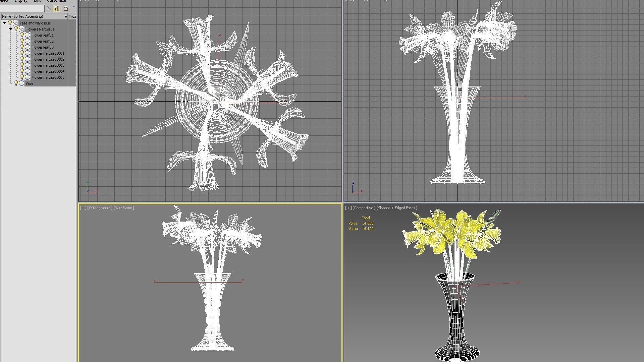
Task: Hide Flower leaf02 via its lightbulb
Action: coord(22,41)
